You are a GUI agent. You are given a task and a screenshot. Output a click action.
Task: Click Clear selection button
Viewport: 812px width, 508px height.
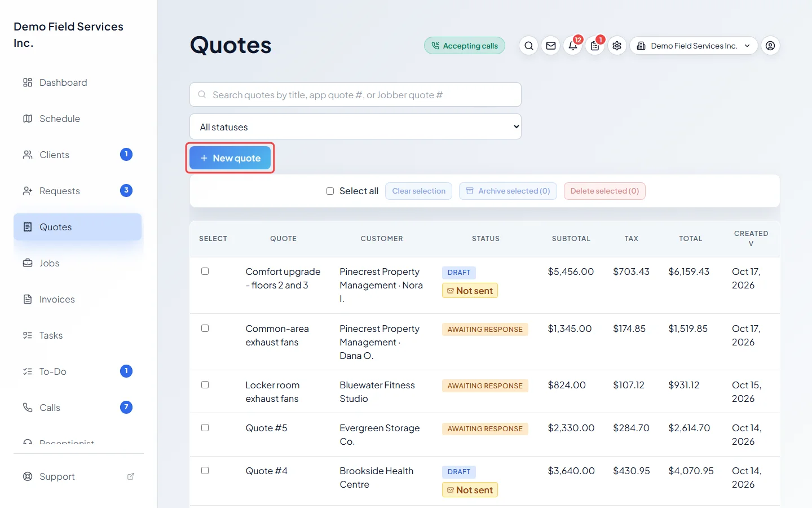418,191
